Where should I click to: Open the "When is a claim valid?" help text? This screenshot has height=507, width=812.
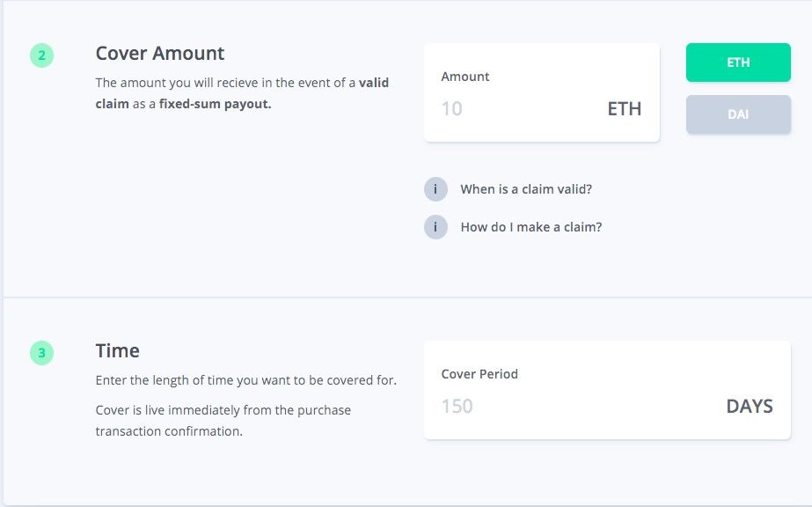coord(526,189)
